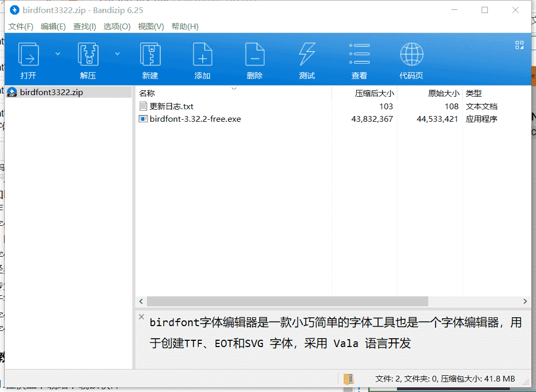This screenshot has width=536, height=392.
Task: Sort by the 压缩后大小 column header
Action: (364, 93)
